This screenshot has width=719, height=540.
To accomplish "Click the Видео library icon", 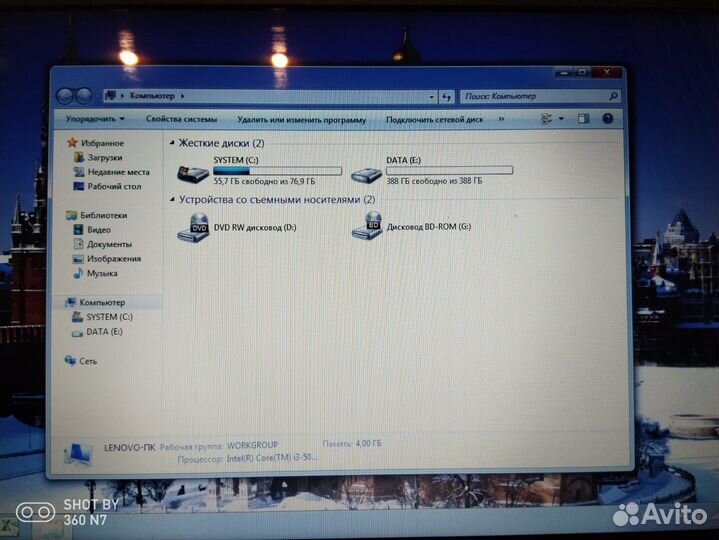I will pos(78,229).
